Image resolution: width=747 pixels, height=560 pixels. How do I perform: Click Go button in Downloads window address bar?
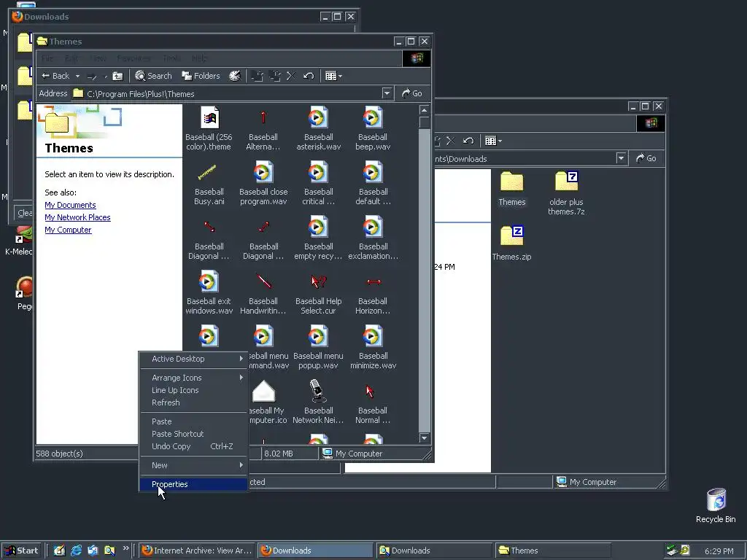(x=646, y=158)
